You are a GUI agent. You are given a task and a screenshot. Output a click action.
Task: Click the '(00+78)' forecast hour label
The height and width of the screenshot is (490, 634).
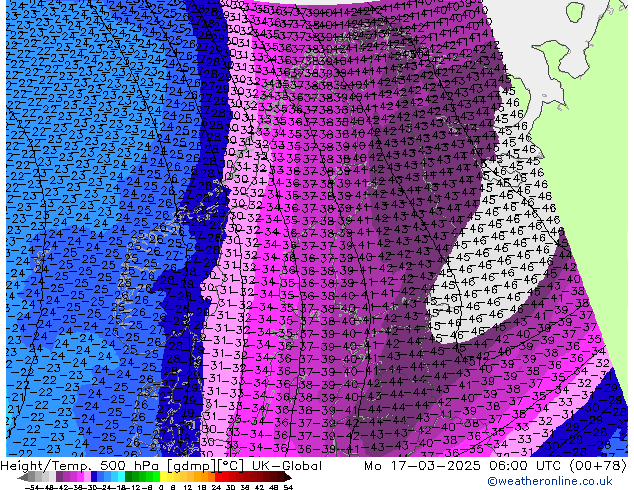click(598, 466)
